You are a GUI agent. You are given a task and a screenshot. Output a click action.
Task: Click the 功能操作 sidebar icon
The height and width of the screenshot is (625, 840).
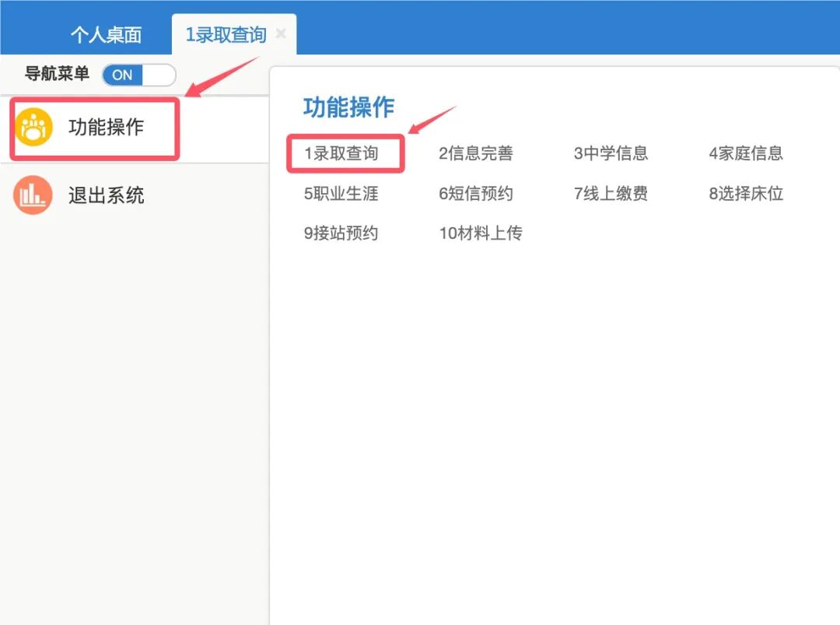point(33,128)
